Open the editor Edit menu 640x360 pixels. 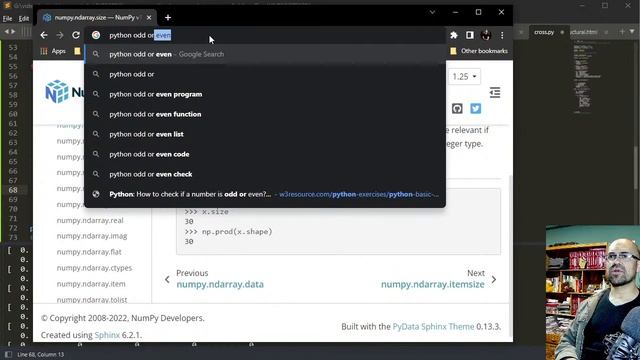point(24,18)
